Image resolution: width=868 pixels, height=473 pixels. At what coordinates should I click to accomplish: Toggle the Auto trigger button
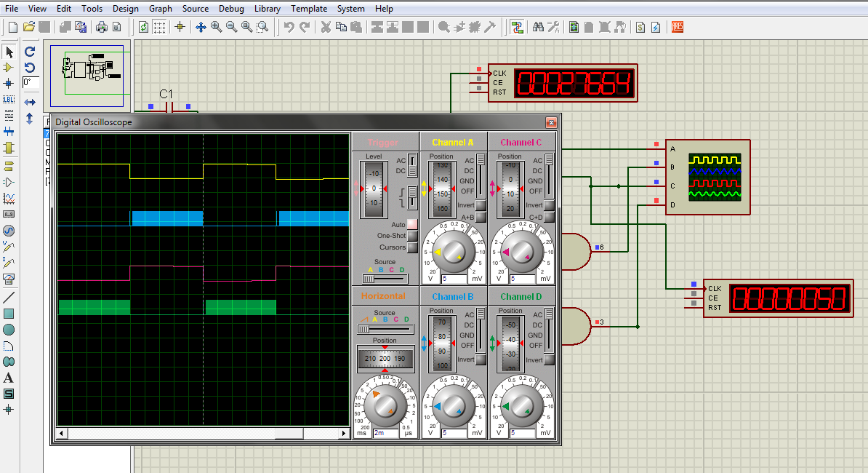coord(412,224)
